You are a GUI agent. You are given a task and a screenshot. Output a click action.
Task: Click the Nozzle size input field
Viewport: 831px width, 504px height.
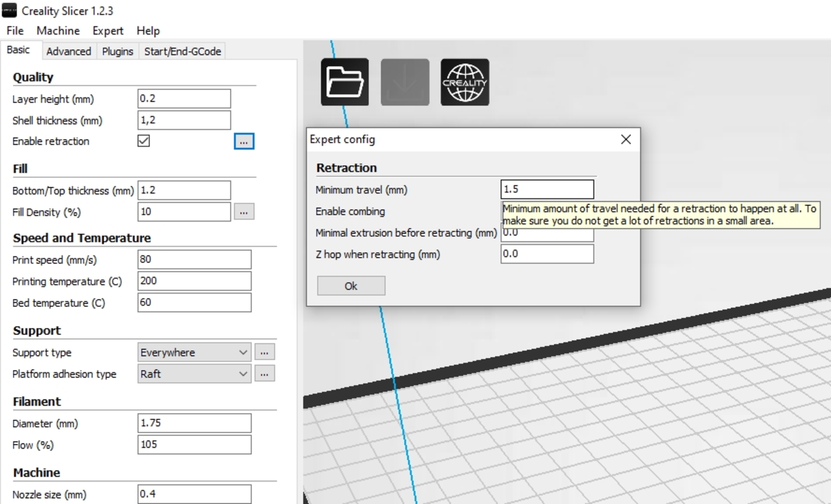pos(194,494)
